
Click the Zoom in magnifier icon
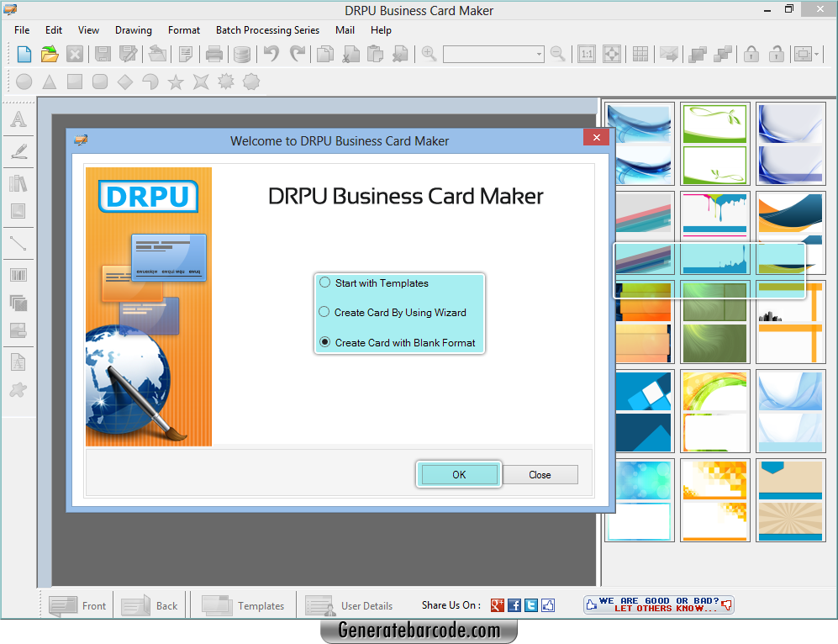[430, 54]
